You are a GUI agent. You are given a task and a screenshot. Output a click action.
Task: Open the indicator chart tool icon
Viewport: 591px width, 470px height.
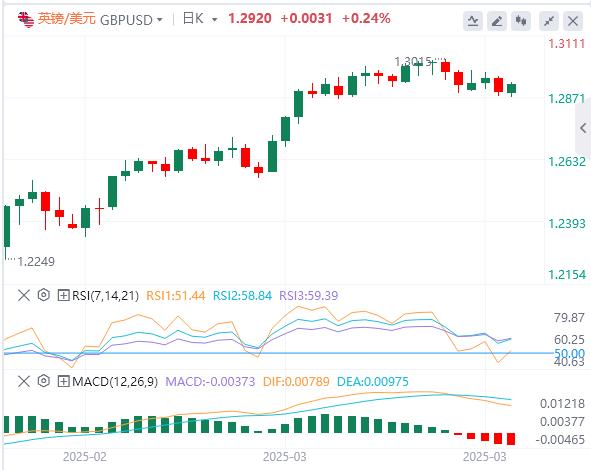pyautogui.click(x=473, y=21)
